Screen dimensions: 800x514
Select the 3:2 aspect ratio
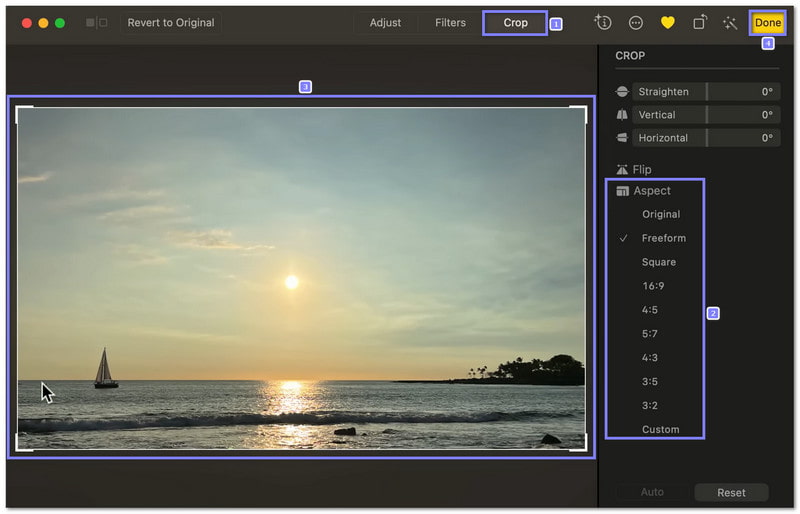(649, 406)
